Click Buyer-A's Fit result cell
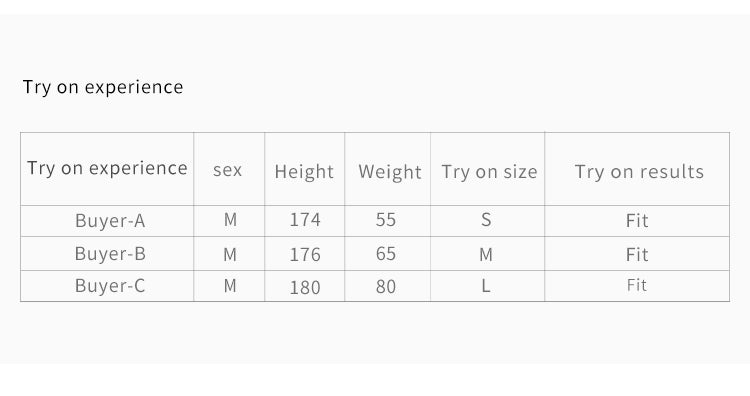This screenshot has height=396, width=750. (637, 221)
